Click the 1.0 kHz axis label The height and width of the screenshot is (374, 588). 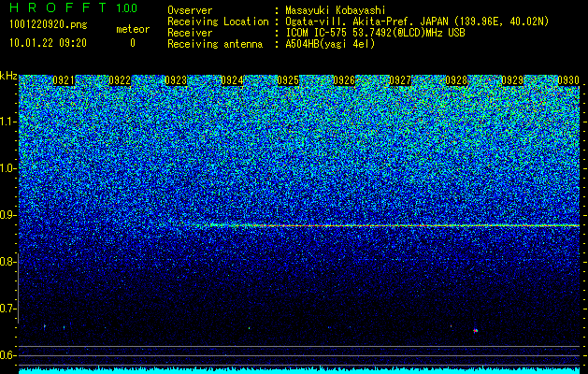(7, 168)
